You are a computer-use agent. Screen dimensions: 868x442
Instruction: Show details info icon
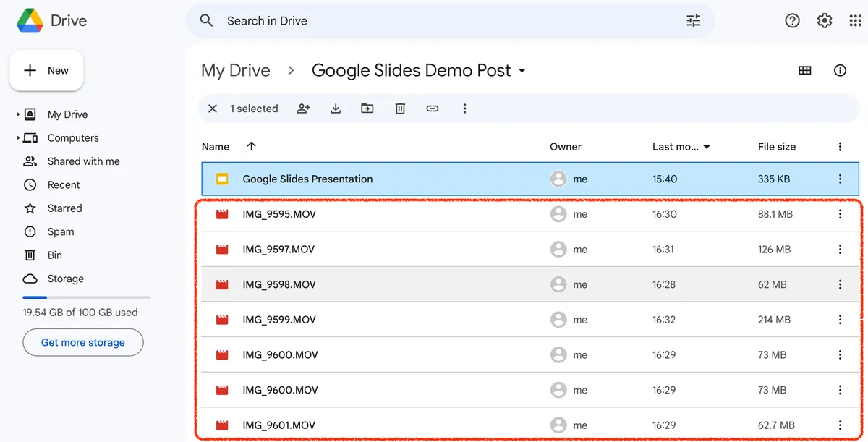tap(840, 70)
